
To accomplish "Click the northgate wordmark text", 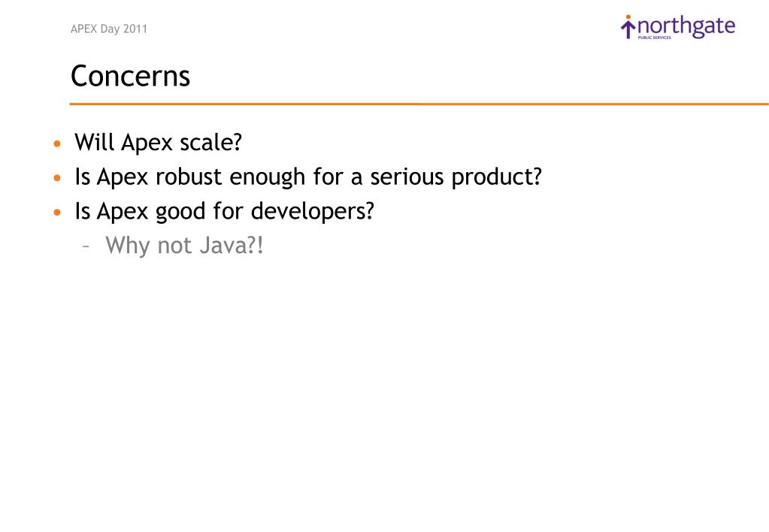I will tap(686, 27).
